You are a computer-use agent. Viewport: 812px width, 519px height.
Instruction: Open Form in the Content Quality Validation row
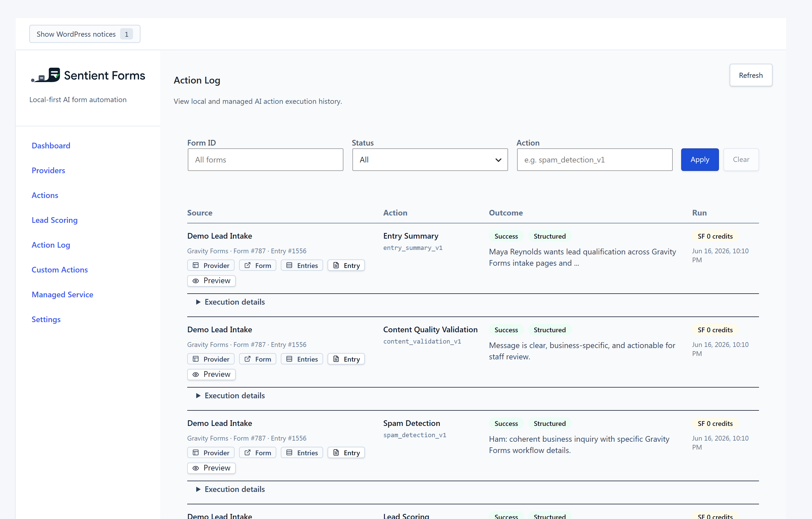point(258,359)
